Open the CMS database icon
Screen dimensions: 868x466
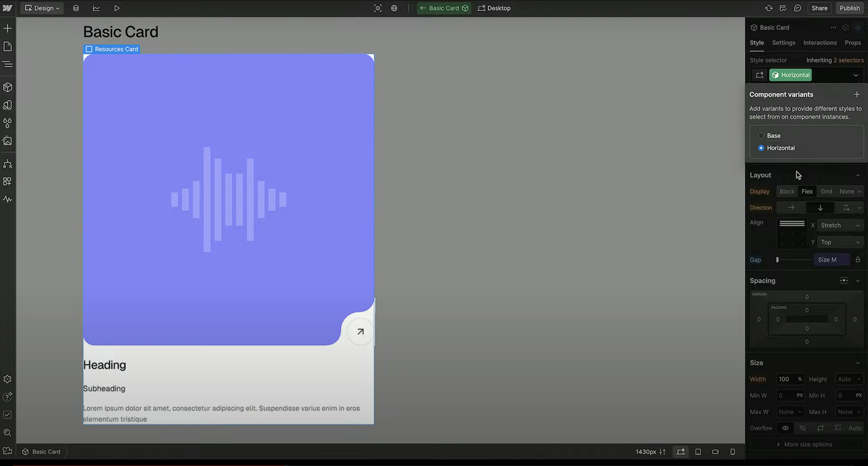[76, 8]
